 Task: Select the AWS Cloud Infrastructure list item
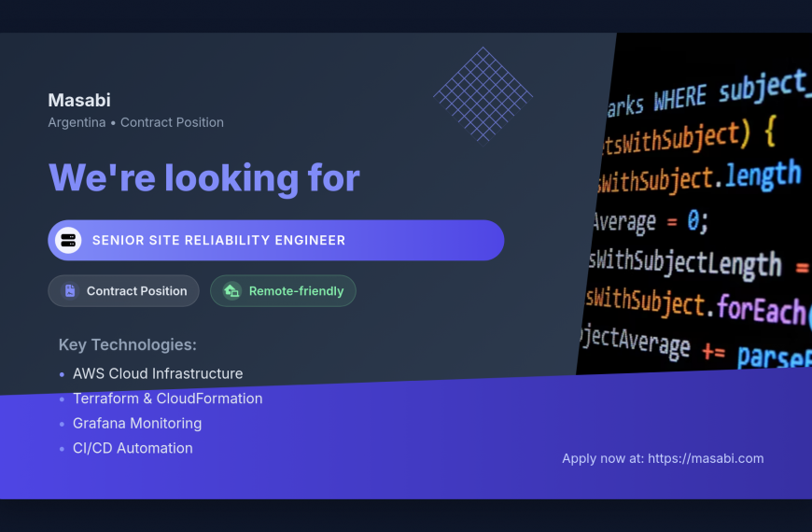tap(158, 373)
